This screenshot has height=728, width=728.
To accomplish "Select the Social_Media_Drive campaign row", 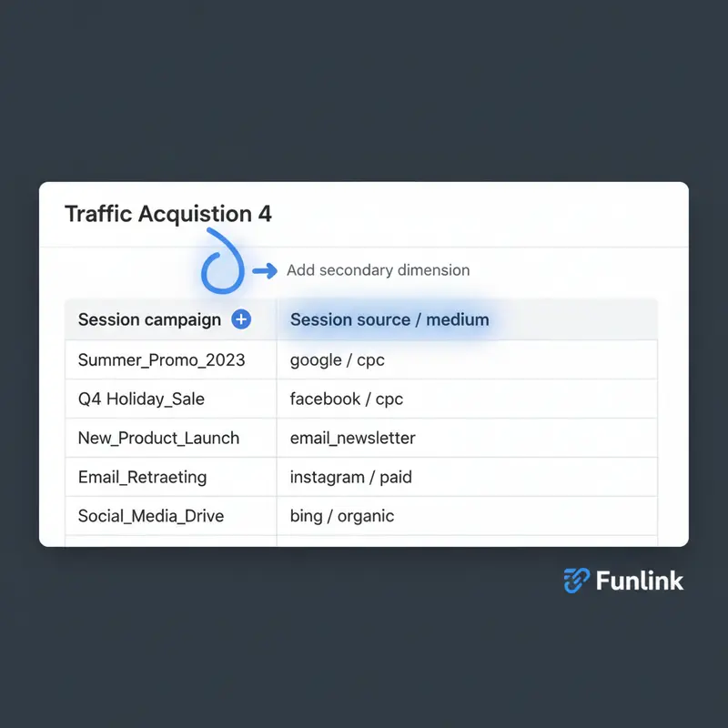I will pyautogui.click(x=150, y=516).
